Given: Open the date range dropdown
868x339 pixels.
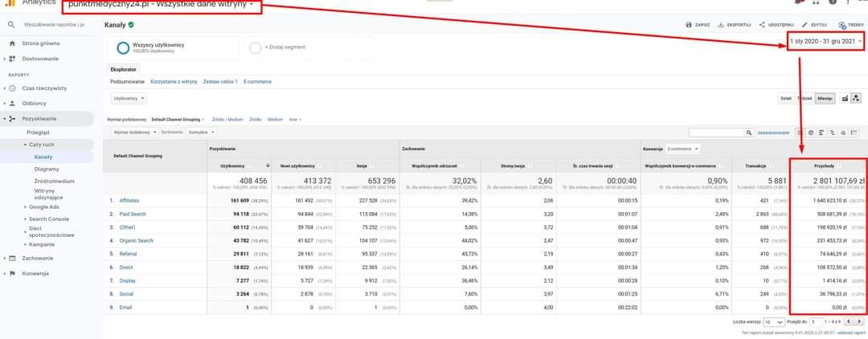Looking at the screenshot, I should 825,40.
